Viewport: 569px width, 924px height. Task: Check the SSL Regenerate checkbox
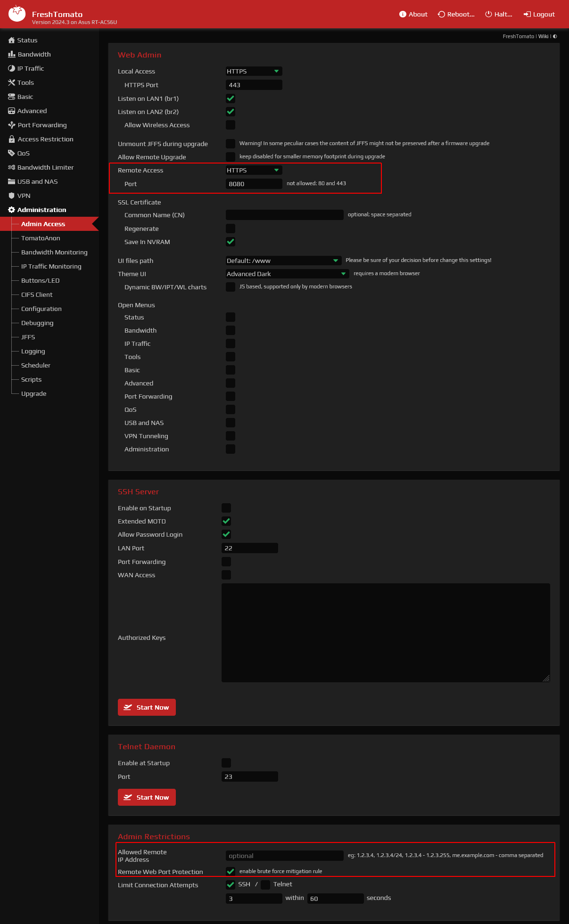tap(231, 229)
